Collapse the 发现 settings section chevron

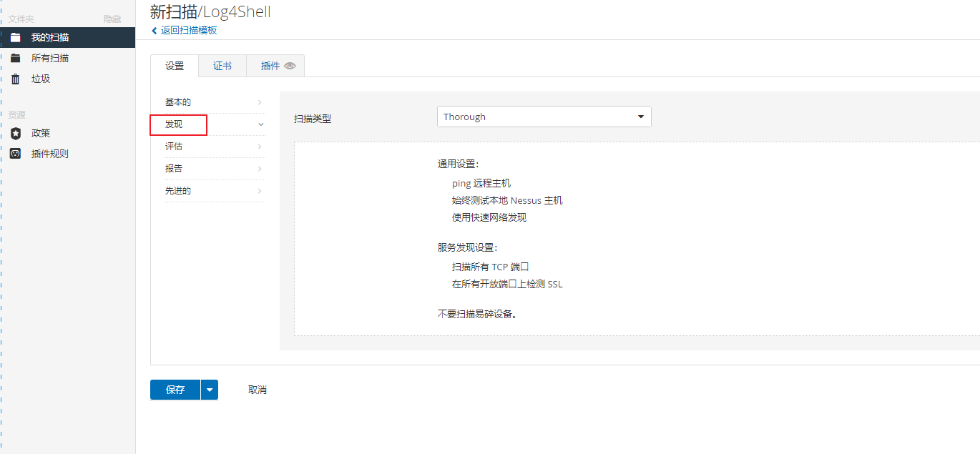click(x=260, y=124)
